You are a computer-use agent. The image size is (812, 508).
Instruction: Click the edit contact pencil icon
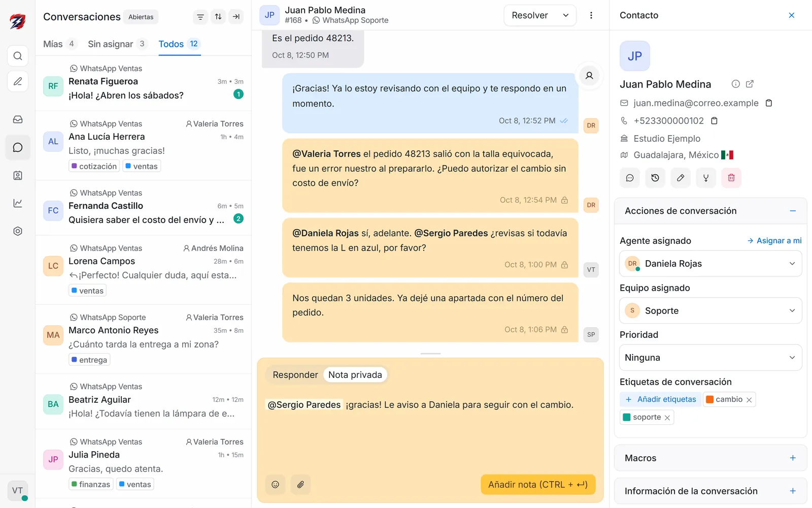pyautogui.click(x=681, y=178)
